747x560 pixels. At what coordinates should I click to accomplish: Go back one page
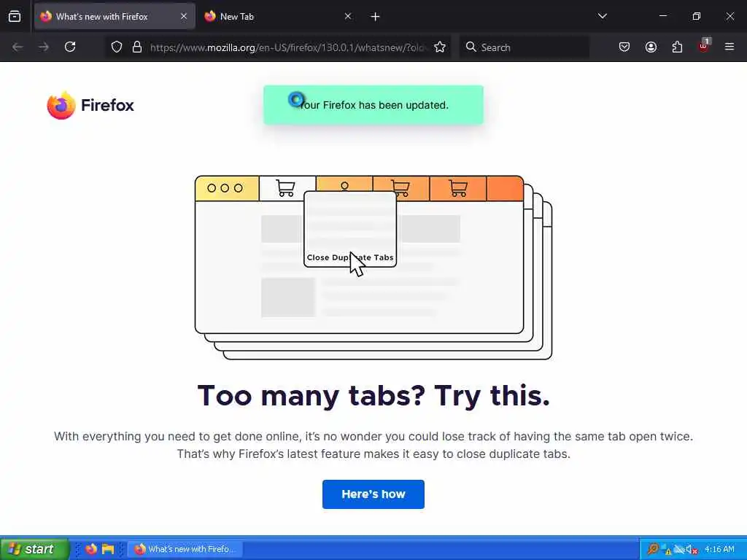click(18, 47)
